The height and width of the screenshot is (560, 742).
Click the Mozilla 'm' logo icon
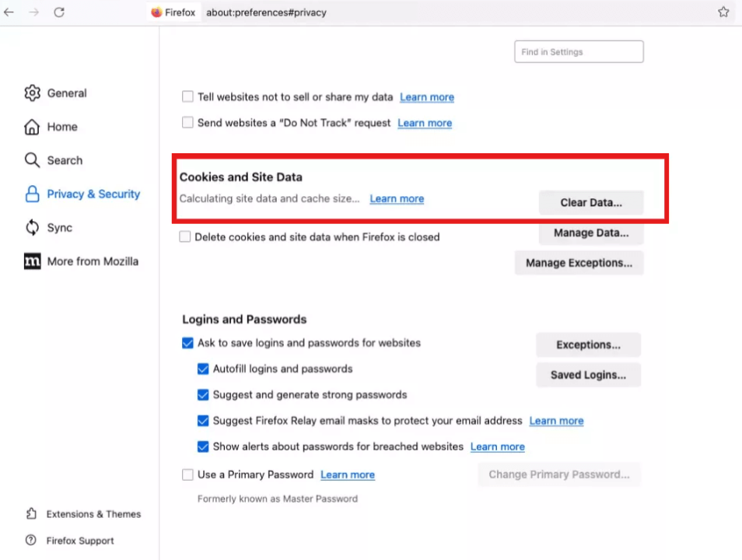pos(32,261)
